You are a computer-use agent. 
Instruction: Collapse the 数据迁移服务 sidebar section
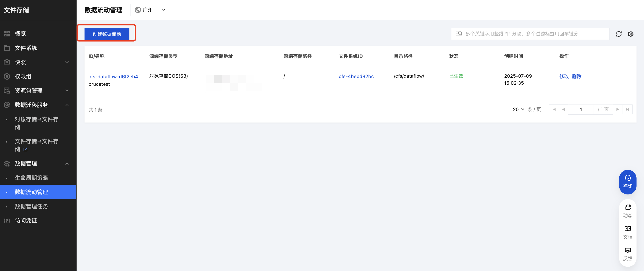(x=67, y=105)
